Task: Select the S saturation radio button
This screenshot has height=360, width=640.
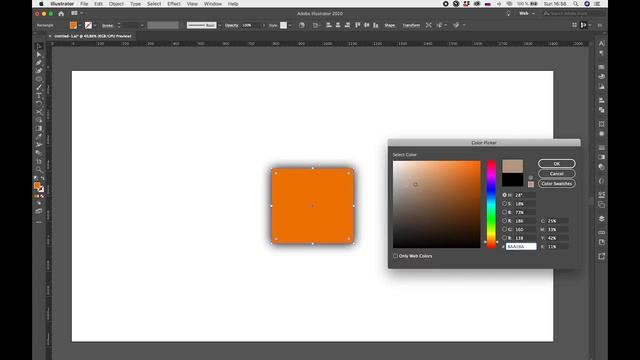Action: [x=504, y=204]
